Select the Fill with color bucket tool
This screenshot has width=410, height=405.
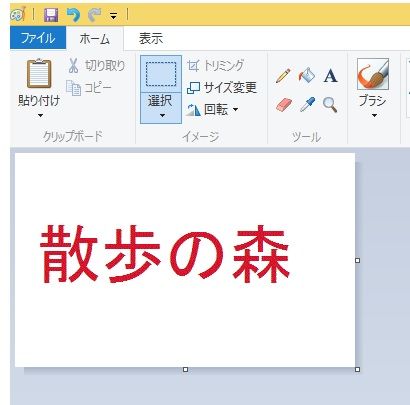[307, 75]
